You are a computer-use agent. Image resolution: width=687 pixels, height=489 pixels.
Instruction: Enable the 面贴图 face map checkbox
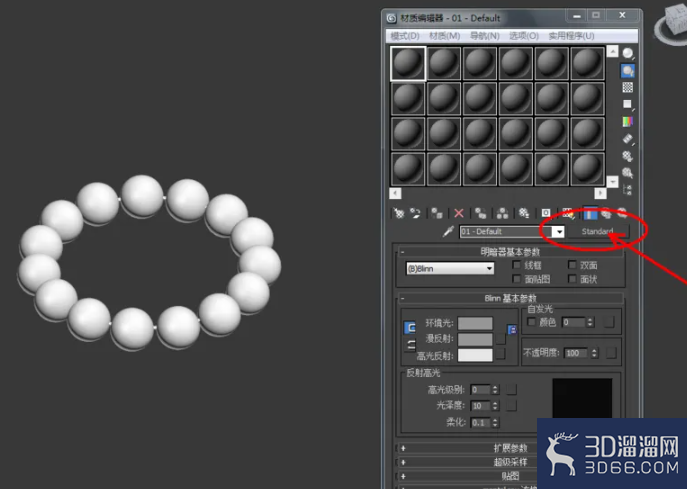[517, 279]
